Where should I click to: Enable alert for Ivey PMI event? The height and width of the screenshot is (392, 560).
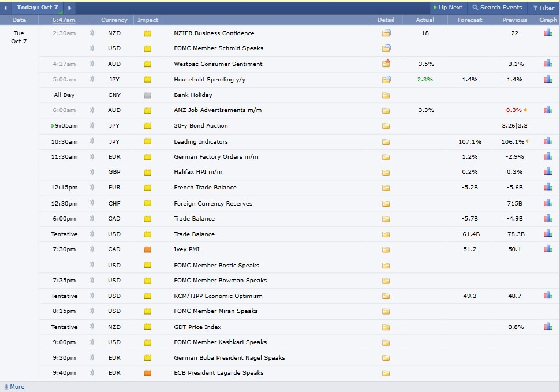coord(92,249)
